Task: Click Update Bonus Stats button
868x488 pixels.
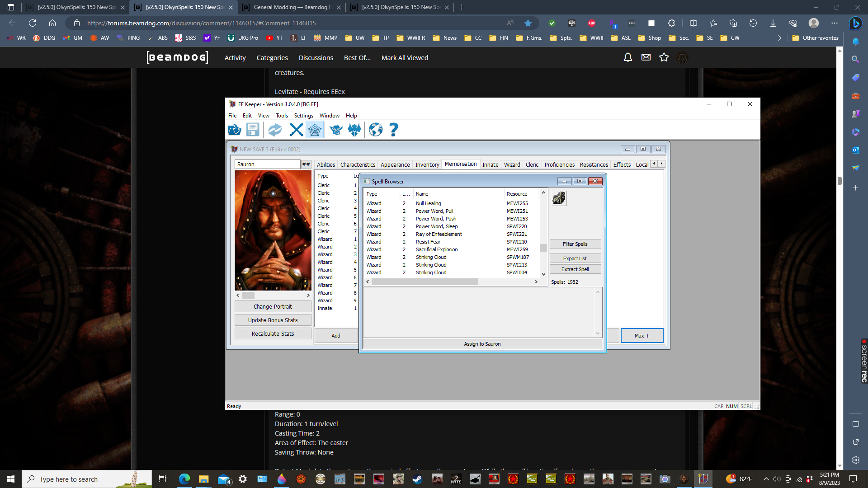Action: [273, 320]
